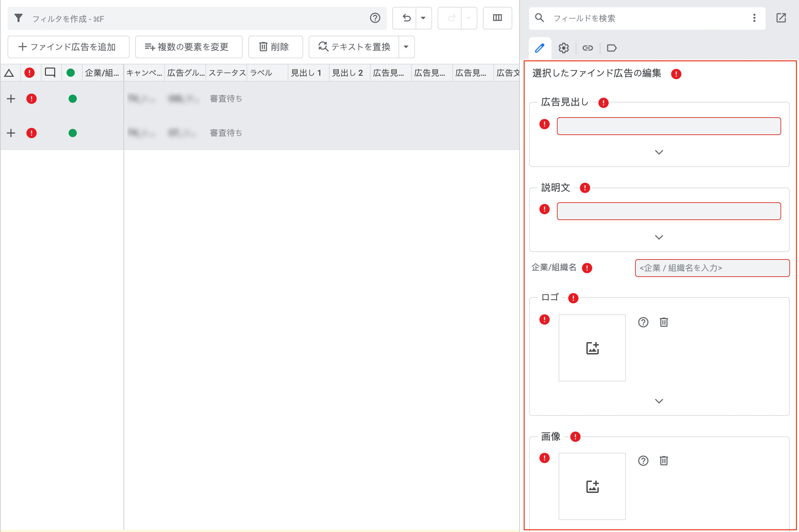
Task: Click the 企業/組織名 input field
Action: tap(712, 268)
